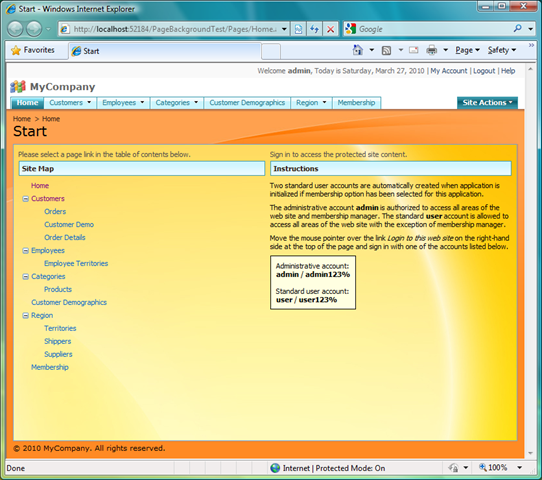
Task: Collapse the Region tree node
Action: point(25,316)
